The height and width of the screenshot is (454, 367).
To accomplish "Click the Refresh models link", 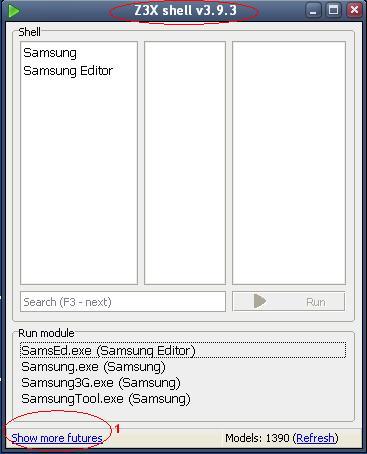I will point(315,438).
